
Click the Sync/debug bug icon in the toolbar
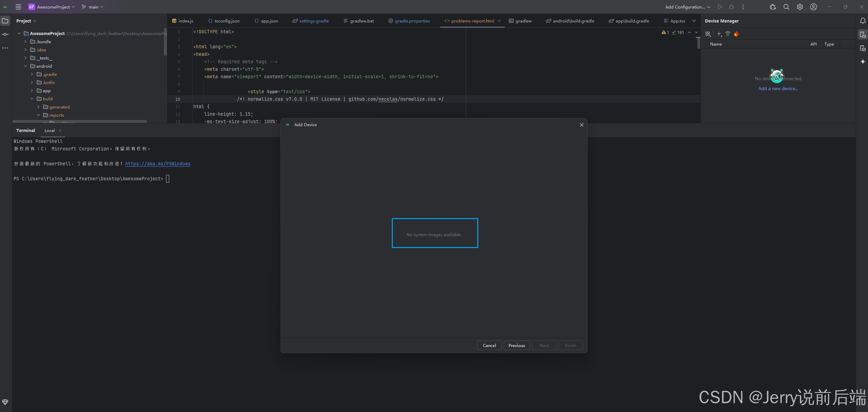coord(772,7)
